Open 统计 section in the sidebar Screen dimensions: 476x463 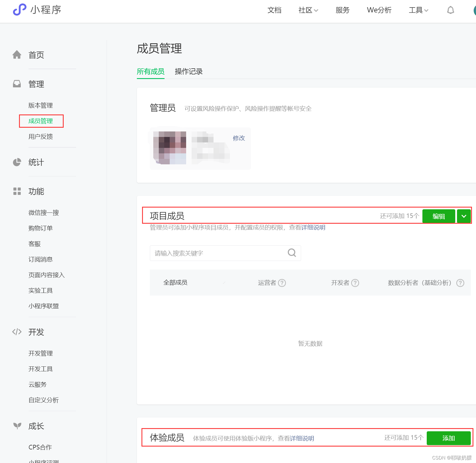[36, 162]
